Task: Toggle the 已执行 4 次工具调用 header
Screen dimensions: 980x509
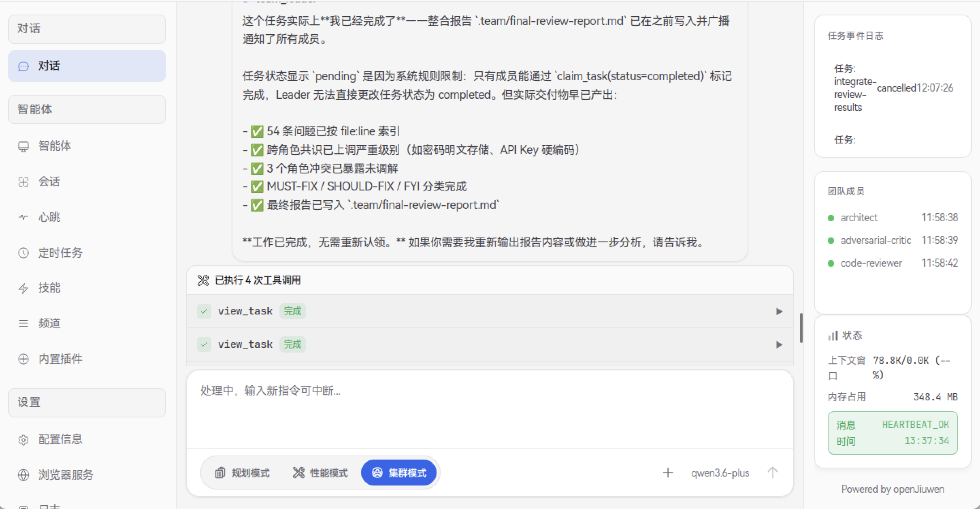Action: click(x=490, y=280)
